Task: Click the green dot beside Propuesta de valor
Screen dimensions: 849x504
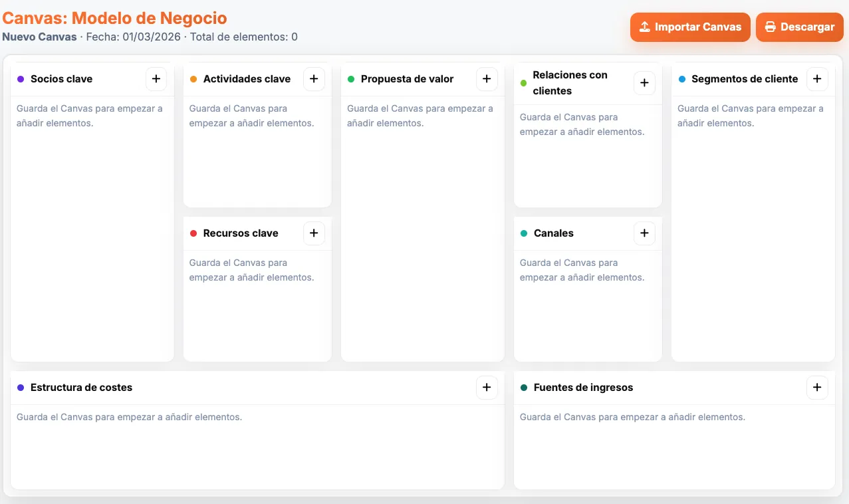Action: tap(351, 78)
